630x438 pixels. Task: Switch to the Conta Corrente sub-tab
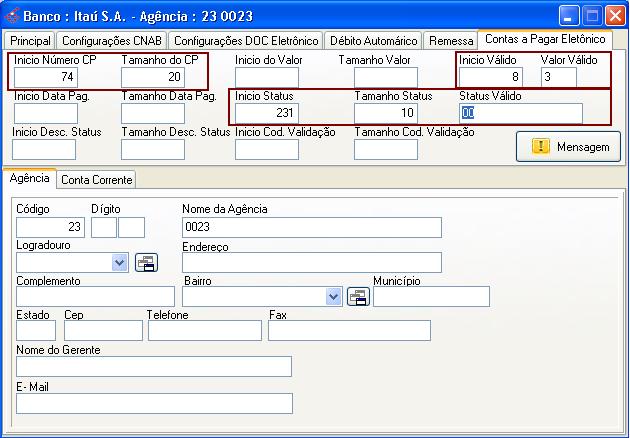pos(96,180)
